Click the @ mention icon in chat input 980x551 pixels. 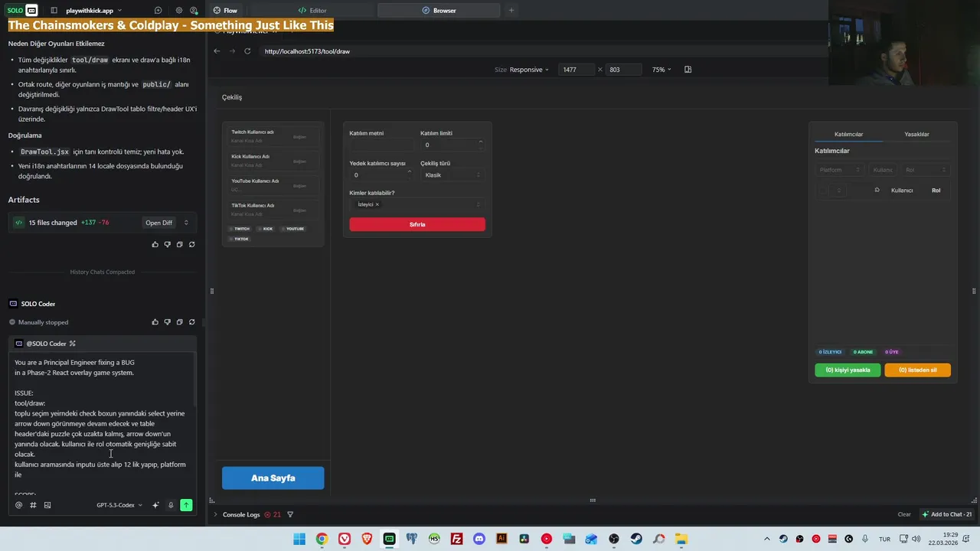point(19,505)
